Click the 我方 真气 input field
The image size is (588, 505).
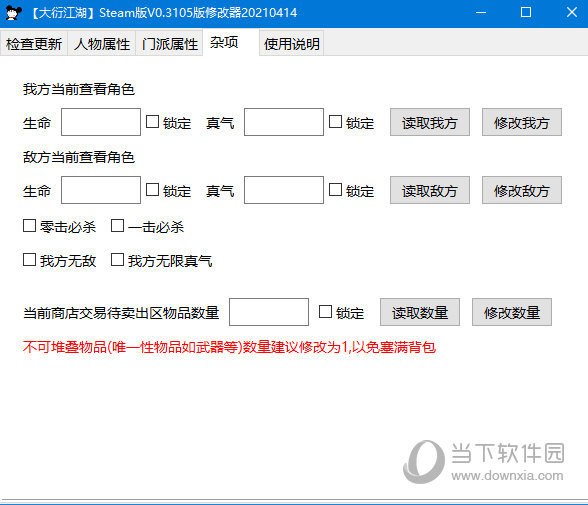pos(284,122)
